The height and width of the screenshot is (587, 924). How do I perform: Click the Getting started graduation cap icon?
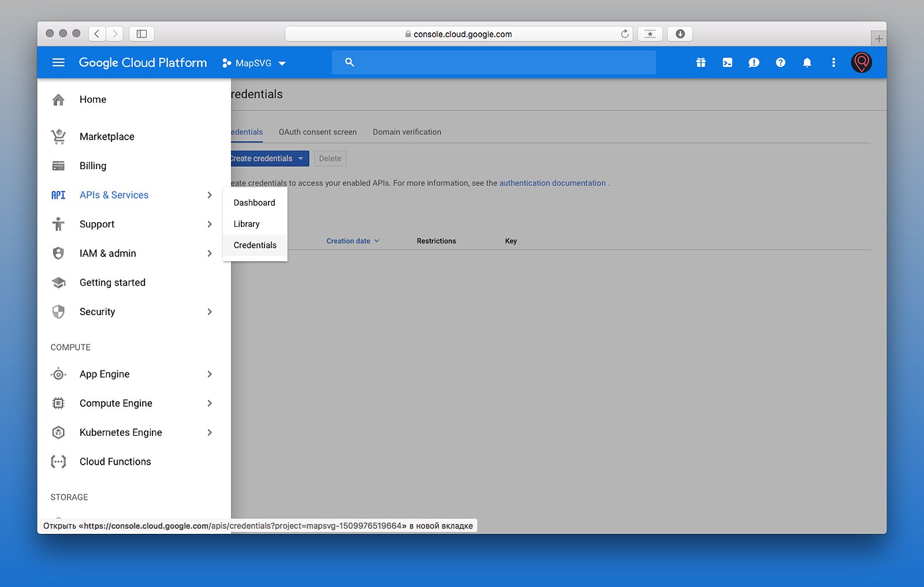click(58, 283)
